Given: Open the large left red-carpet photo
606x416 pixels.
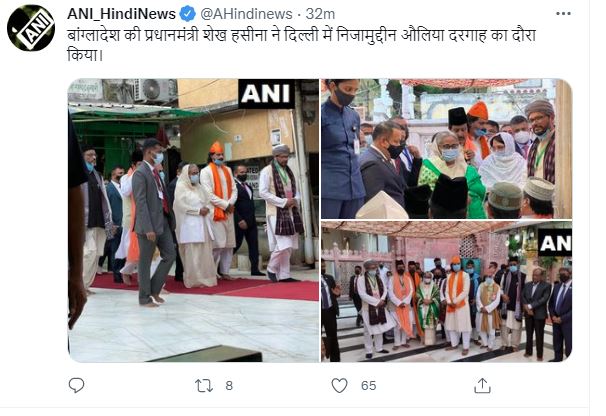Looking at the screenshot, I should tap(193, 220).
